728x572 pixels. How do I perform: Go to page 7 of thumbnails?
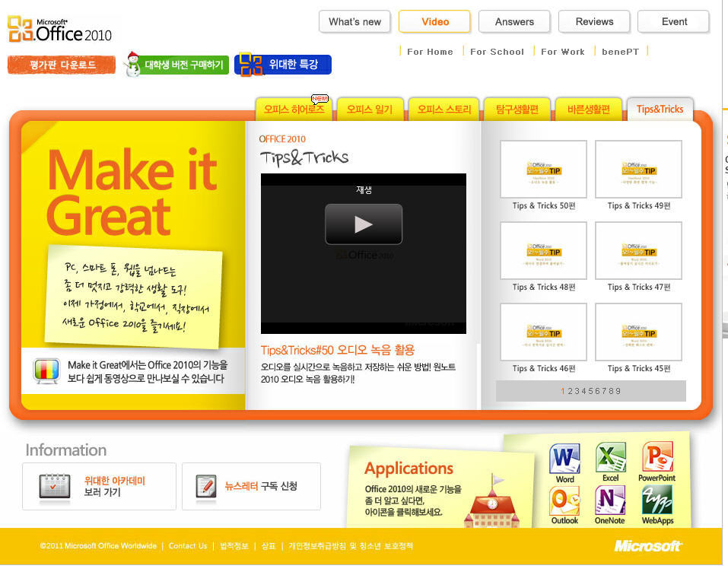pos(605,392)
